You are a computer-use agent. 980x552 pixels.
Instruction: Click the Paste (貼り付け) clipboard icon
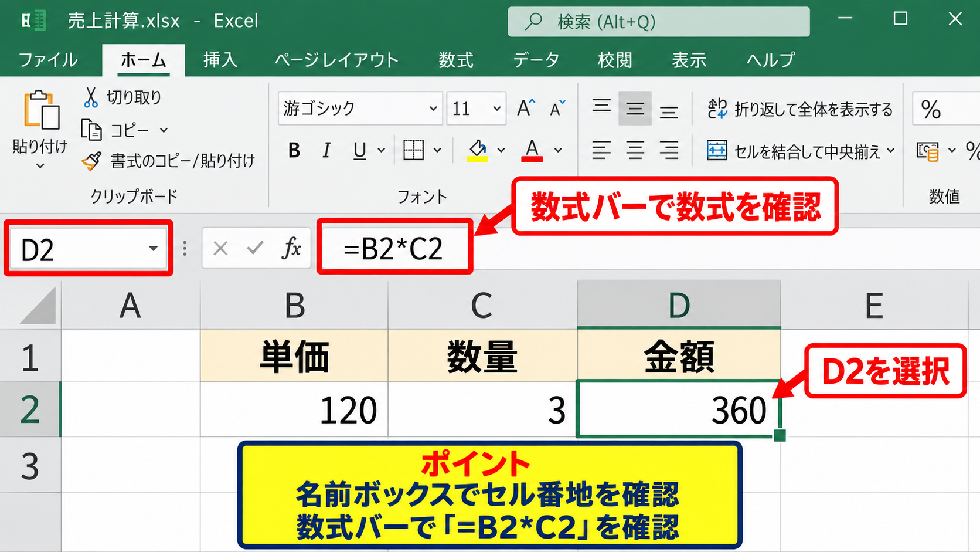[x=41, y=110]
